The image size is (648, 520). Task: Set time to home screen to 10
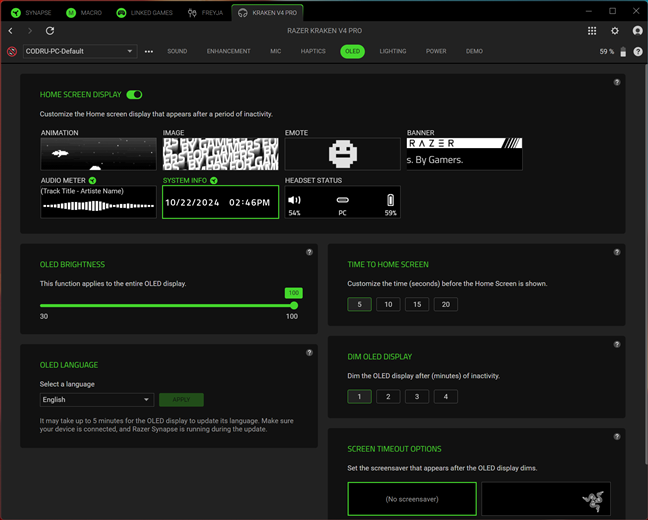tap(388, 304)
